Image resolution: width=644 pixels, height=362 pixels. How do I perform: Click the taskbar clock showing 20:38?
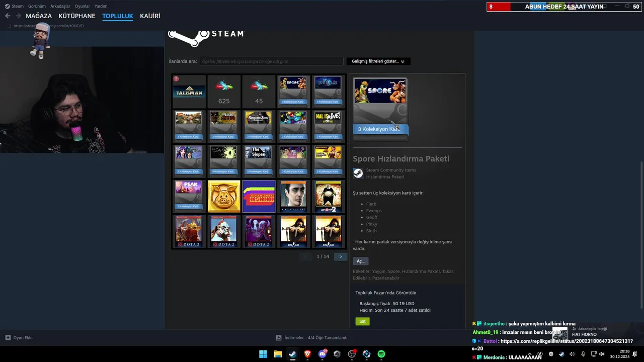[x=620, y=354]
